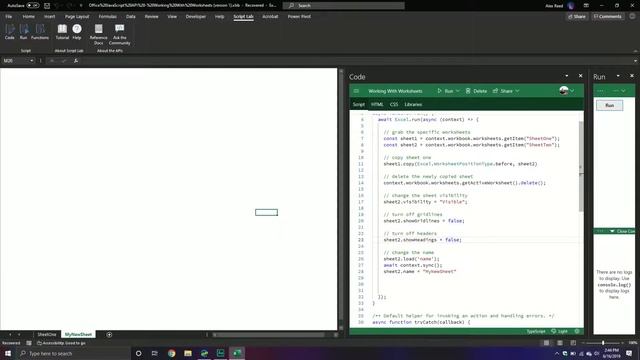Toggle the AutoSave switch
Viewport: 640px width, 360px height.
coord(33,5)
